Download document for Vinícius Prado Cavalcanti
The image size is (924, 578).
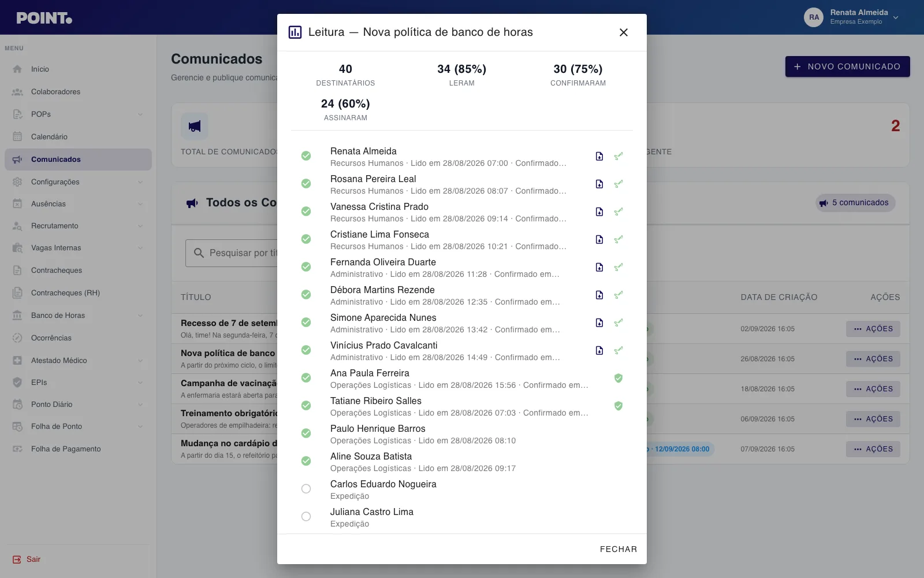coord(599,350)
